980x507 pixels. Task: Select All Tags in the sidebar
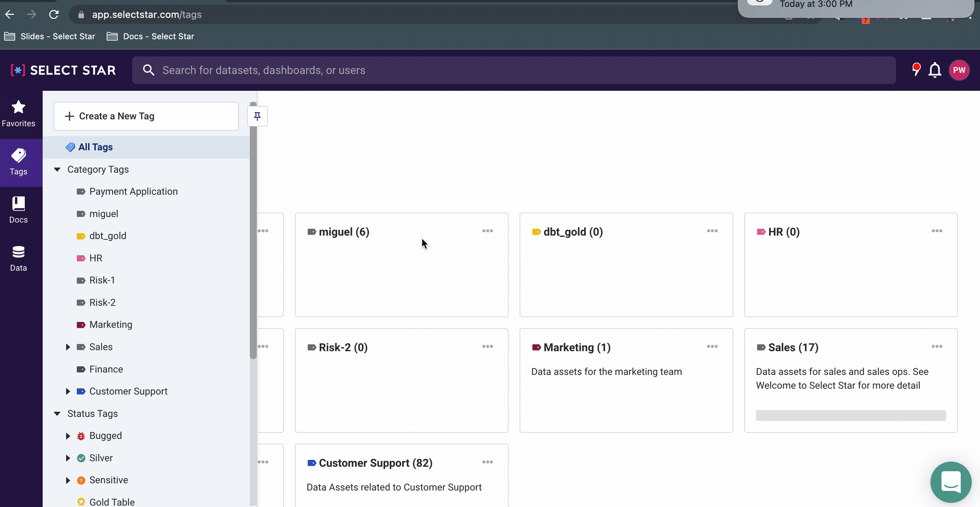click(x=96, y=147)
